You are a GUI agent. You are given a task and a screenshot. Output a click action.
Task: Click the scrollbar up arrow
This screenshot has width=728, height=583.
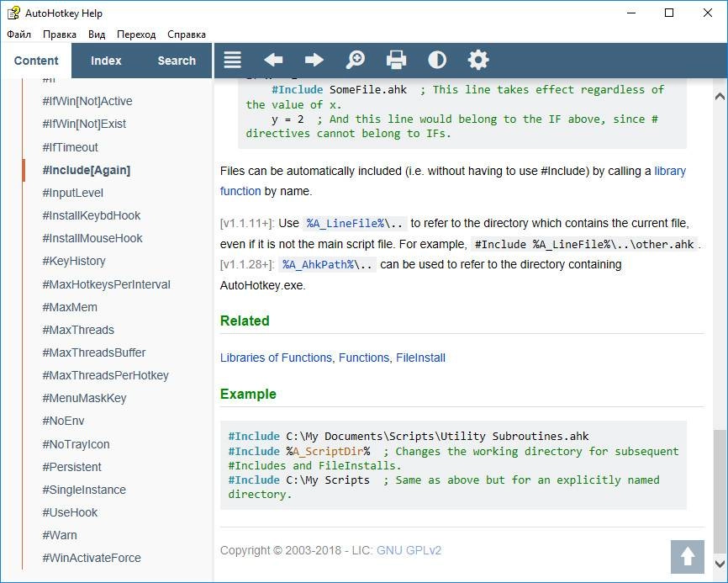[720, 96]
